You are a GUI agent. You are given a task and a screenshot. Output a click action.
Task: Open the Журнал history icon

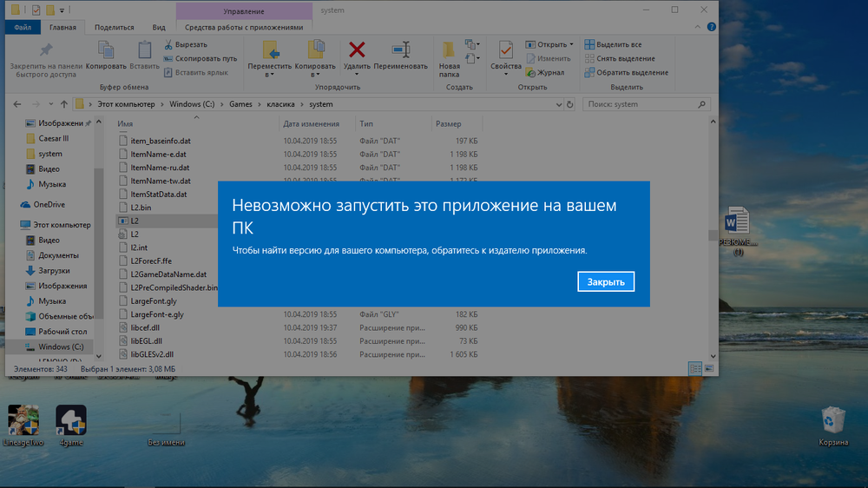(530, 73)
